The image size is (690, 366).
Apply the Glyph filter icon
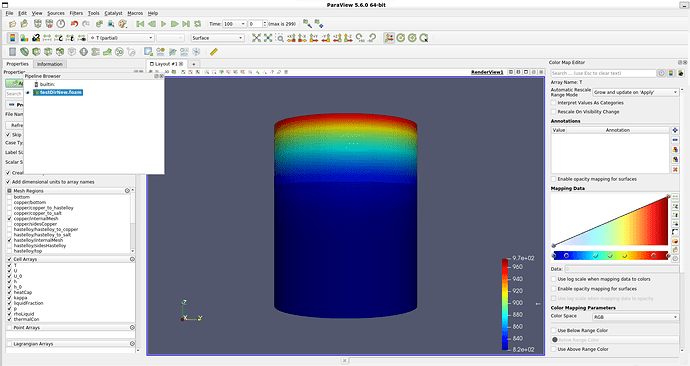pyautogui.click(x=84, y=52)
